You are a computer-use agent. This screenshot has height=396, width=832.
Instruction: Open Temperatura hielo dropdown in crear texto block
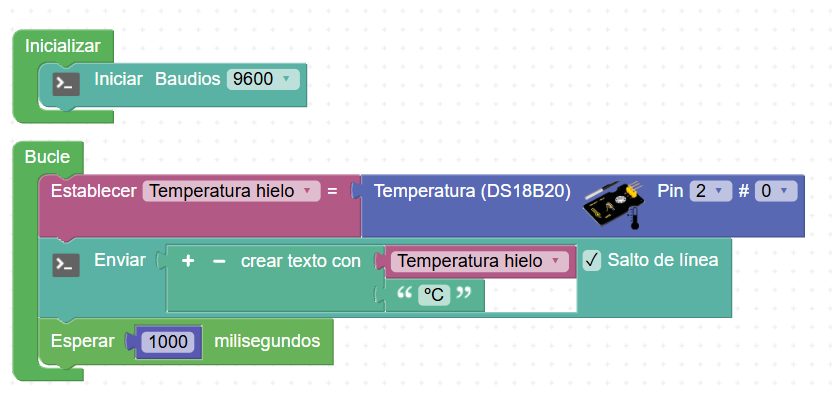(x=480, y=261)
